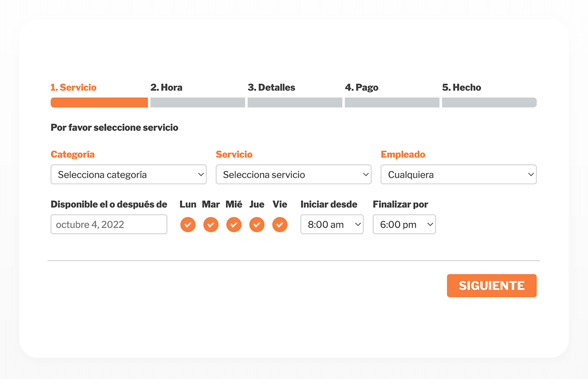
Task: Jump to the 4. Pago step
Action: (362, 87)
